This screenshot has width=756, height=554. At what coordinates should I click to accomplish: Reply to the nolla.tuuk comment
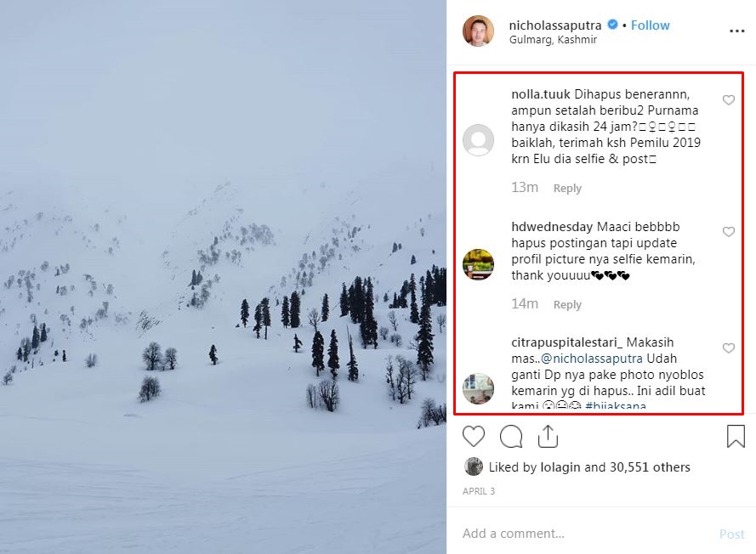pyautogui.click(x=567, y=189)
